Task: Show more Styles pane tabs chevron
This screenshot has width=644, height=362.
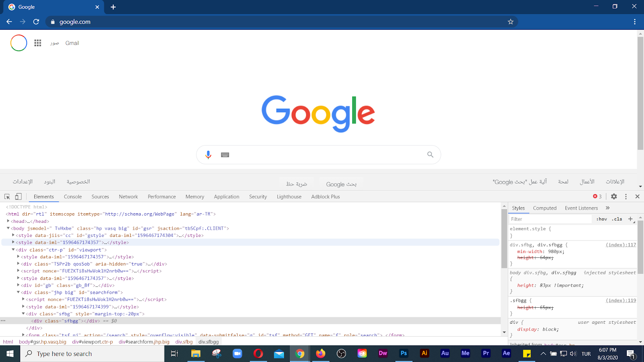Action: [x=608, y=208]
